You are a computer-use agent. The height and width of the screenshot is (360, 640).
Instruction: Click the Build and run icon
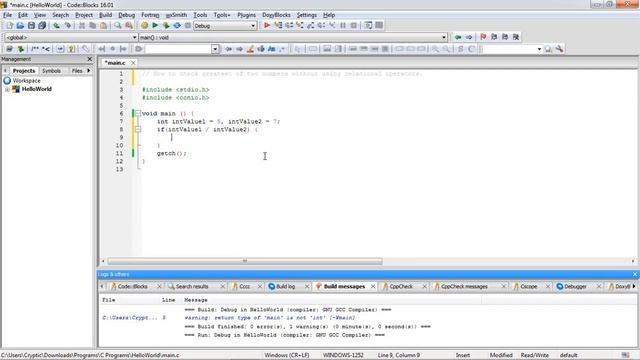pos(166,25)
